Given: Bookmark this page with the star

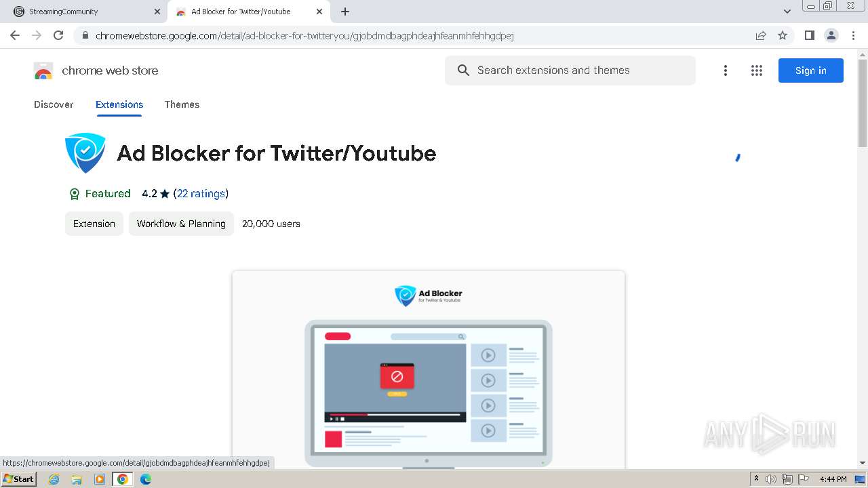Looking at the screenshot, I should [783, 35].
